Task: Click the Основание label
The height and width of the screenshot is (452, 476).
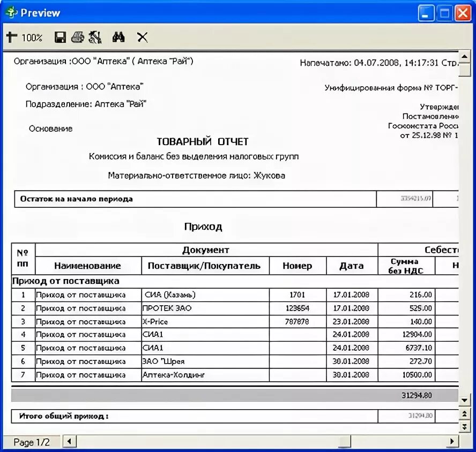Action: click(51, 129)
